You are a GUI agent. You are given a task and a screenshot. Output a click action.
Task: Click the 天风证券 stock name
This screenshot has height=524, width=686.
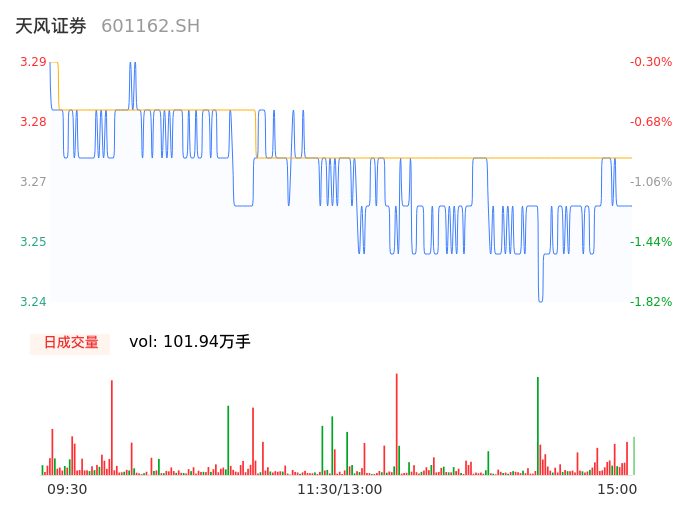pyautogui.click(x=51, y=26)
